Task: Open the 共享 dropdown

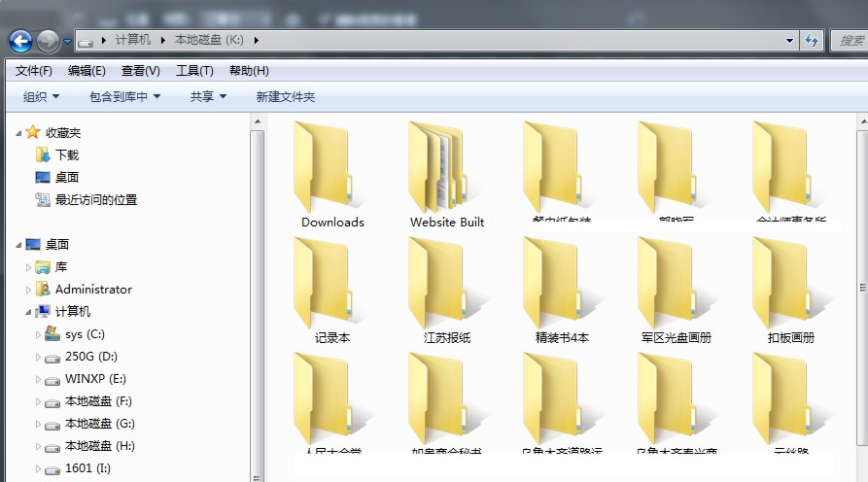Action: (208, 97)
